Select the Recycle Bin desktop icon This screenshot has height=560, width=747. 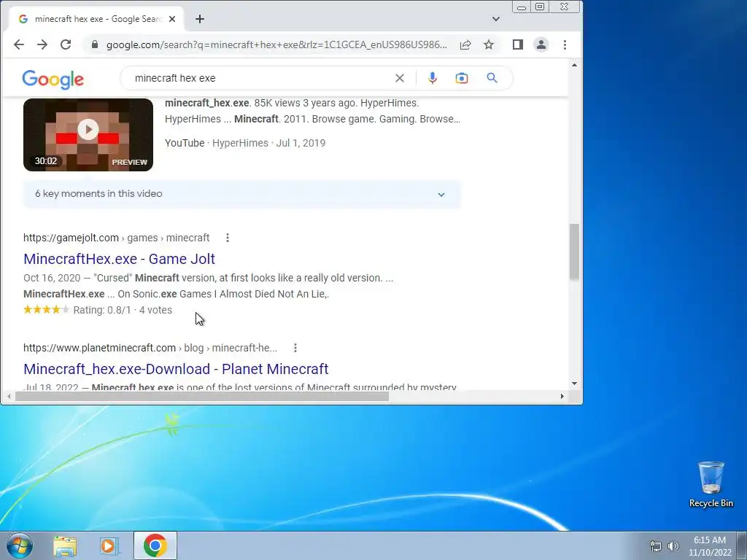(711, 484)
